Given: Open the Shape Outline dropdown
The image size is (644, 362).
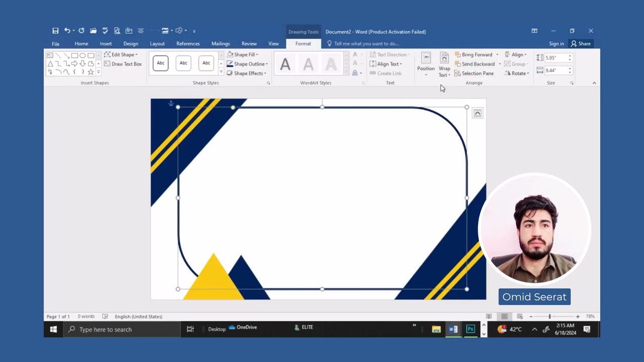Looking at the screenshot, I should [247, 64].
